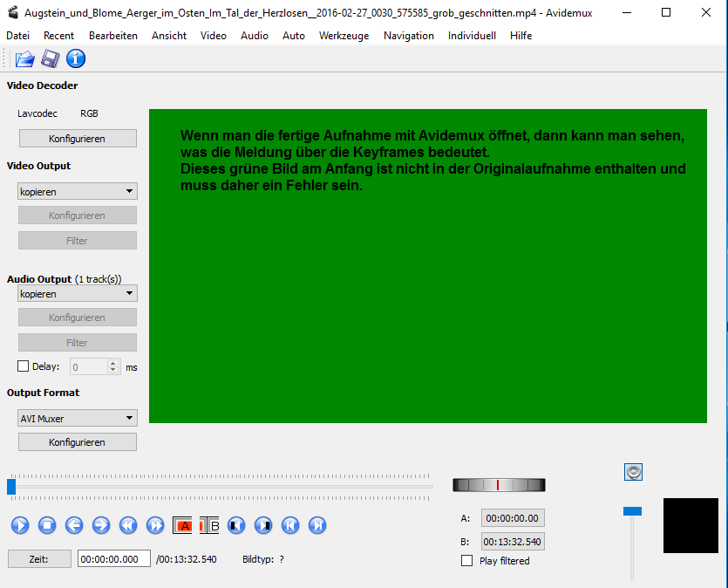
Task: Expand the Audio Output codec dropdown
Action: (78, 294)
